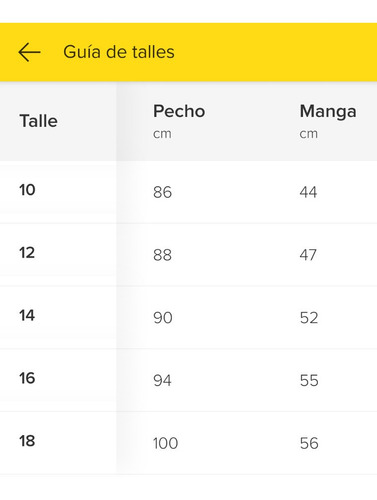This screenshot has width=377, height=500.
Task: Click sleeve value 56 for size 18
Action: click(x=309, y=443)
